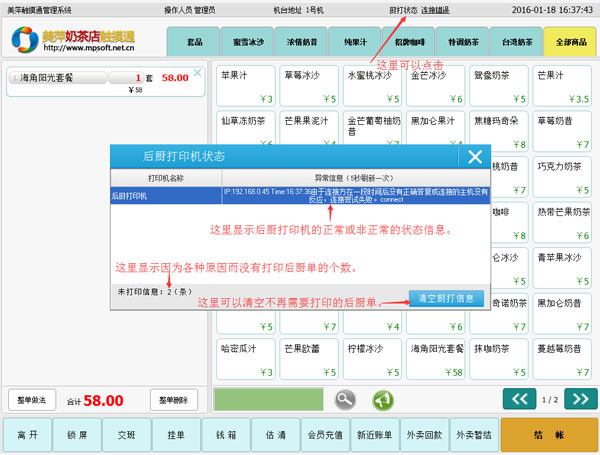The width and height of the screenshot is (600, 455).
Task: Remove 海角阳光套餐 with its X icon
Action: [197, 74]
